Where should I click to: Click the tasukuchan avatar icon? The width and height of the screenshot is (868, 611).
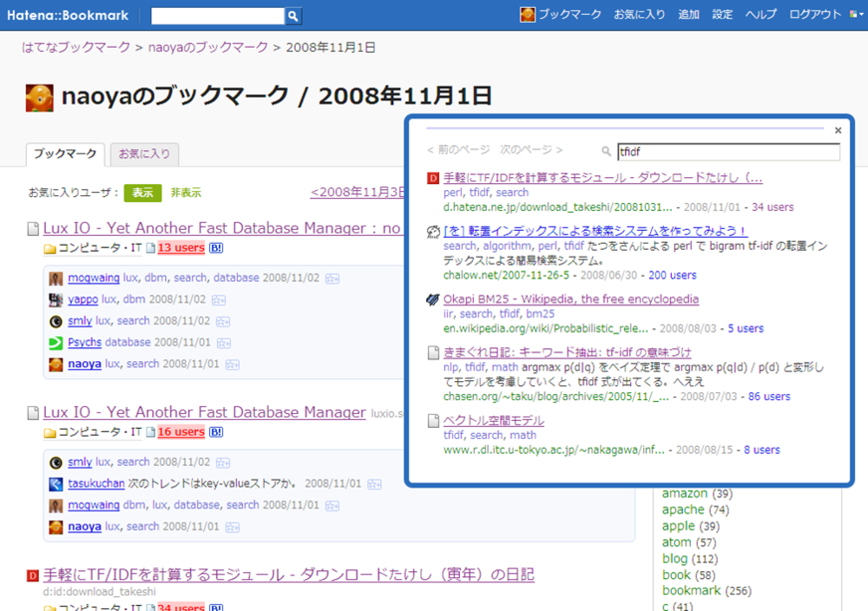tap(56, 484)
